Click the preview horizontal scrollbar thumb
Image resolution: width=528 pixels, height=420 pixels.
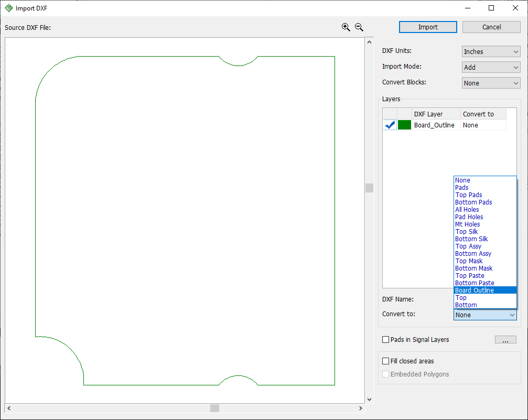215,408
